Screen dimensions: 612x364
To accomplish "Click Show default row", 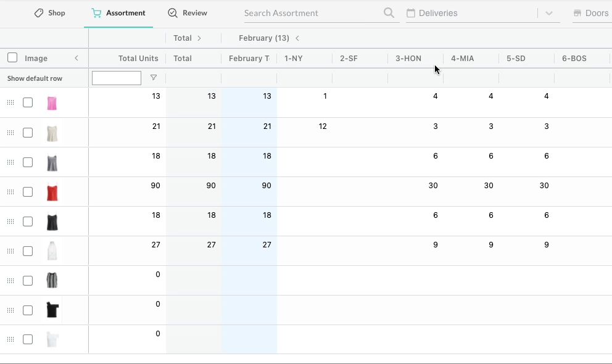I will 35,78.
